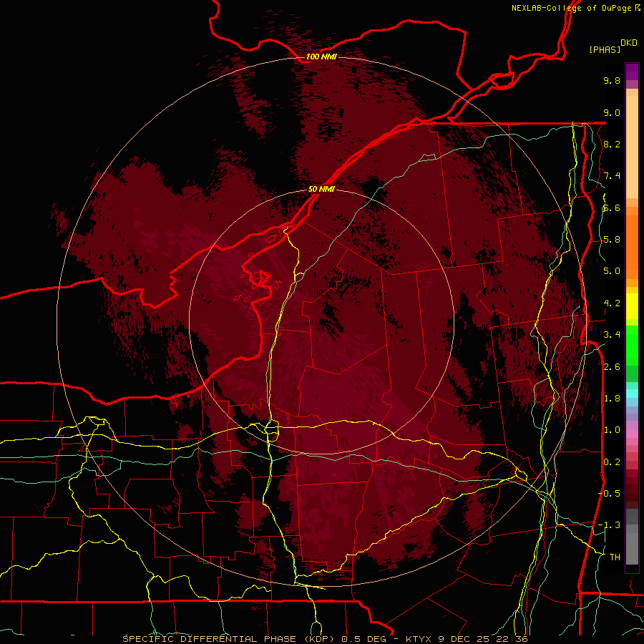Click the purple top segment of the color bar
Image resolution: width=644 pixels, height=644 pixels.
point(632,72)
